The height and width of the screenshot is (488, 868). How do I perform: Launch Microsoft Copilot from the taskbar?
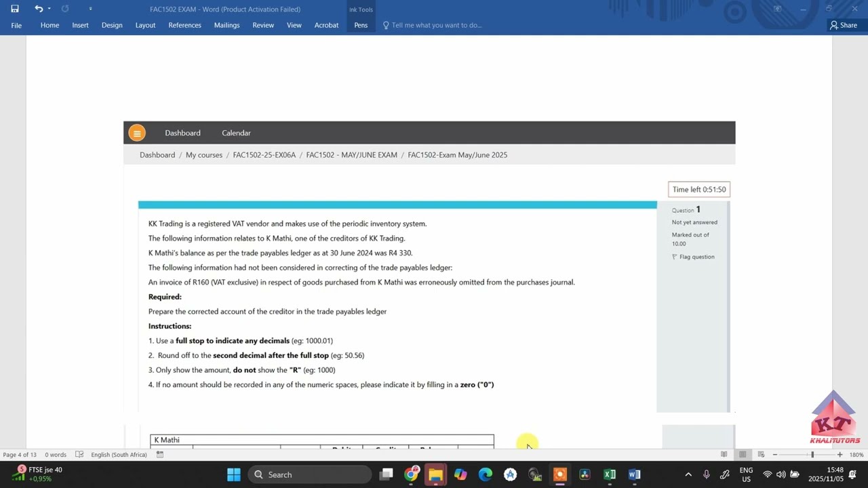[x=460, y=474]
